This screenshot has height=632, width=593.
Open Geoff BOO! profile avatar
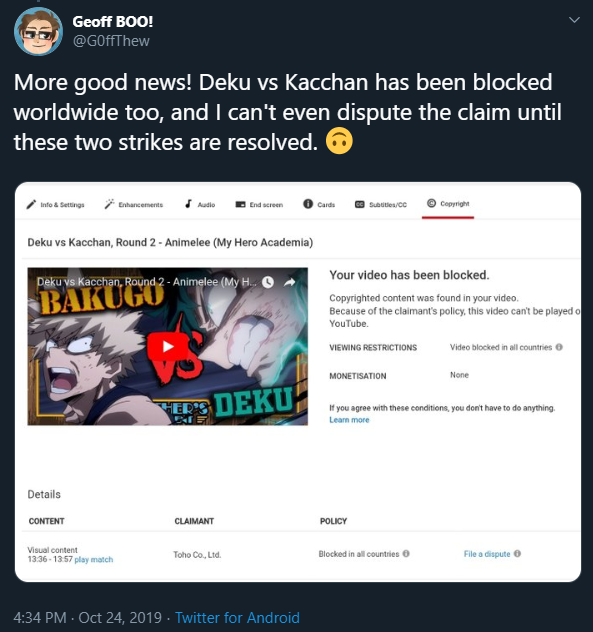pos(38,31)
